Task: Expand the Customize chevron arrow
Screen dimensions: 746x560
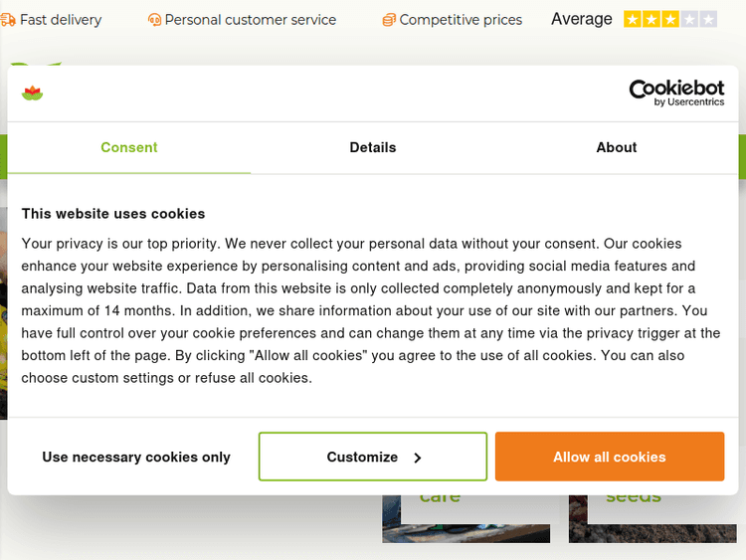Action: click(x=418, y=458)
